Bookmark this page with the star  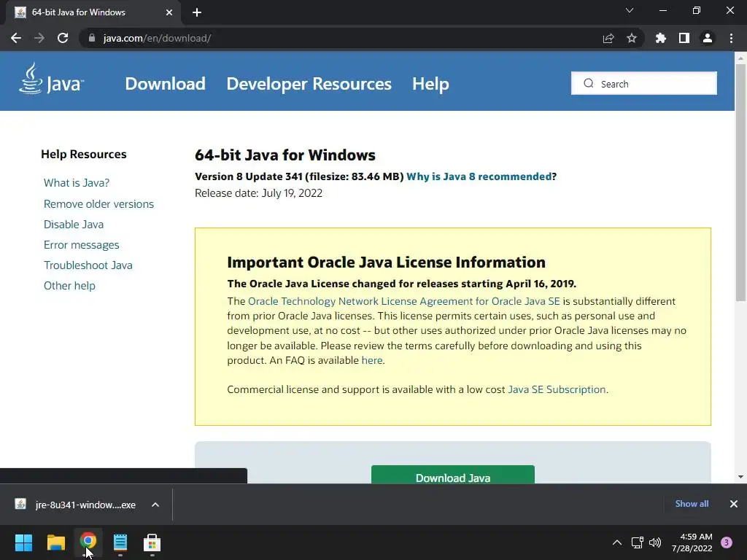click(632, 38)
